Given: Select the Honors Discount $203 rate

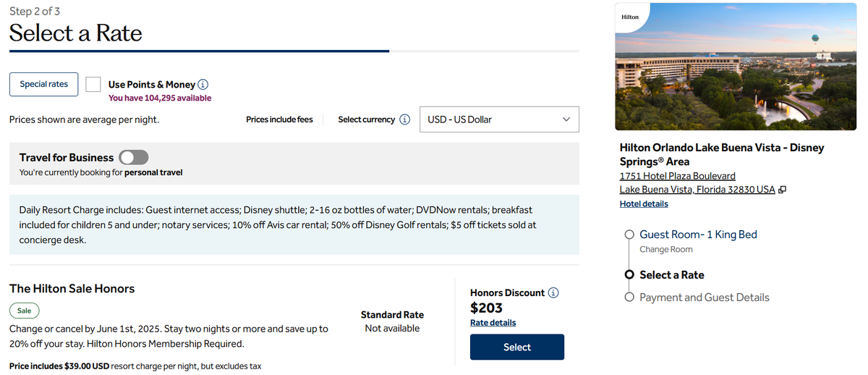Looking at the screenshot, I should pyautogui.click(x=517, y=347).
